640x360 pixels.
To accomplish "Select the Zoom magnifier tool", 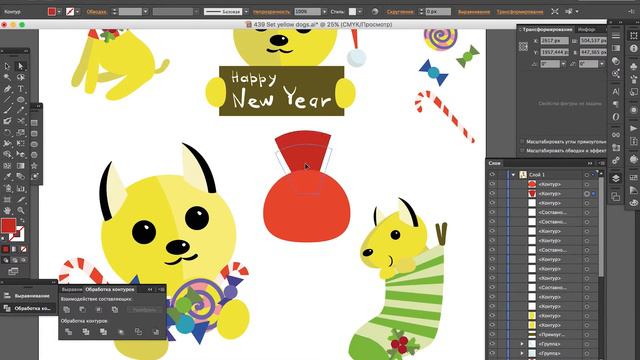I will point(20,211).
